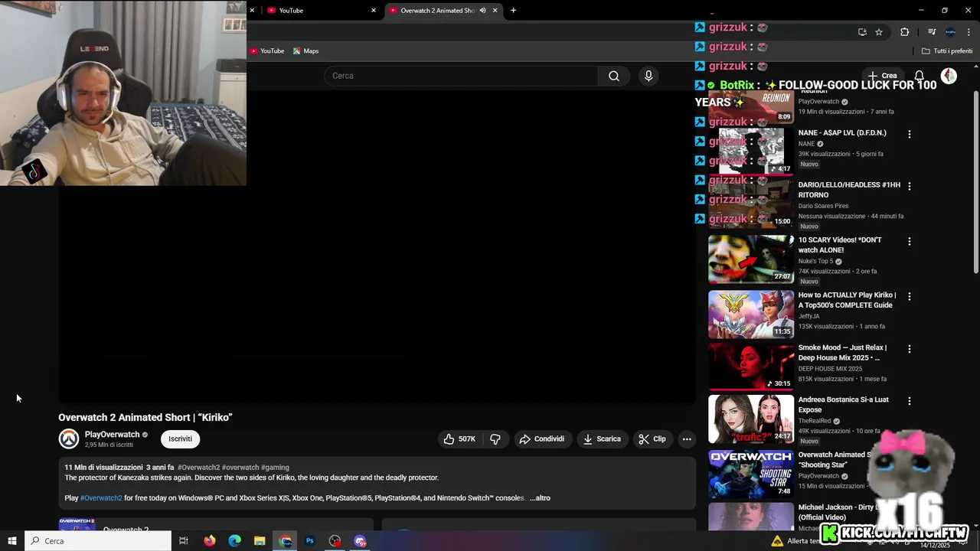The height and width of the screenshot is (551, 980).
Task: Mute the Overwatch 2 tab audio
Action: click(x=482, y=10)
